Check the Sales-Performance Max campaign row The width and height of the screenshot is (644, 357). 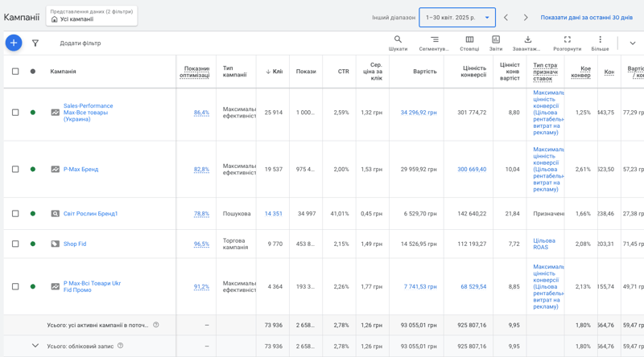click(x=15, y=113)
